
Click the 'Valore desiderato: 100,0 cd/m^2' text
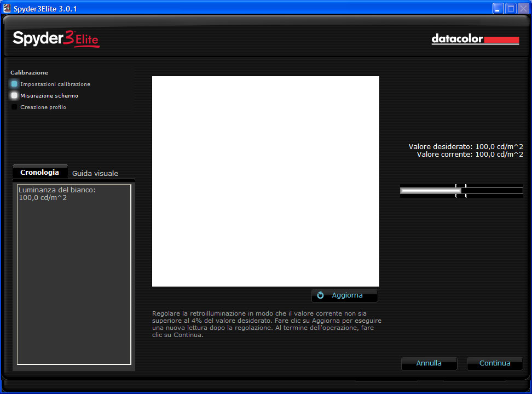[x=466, y=147]
